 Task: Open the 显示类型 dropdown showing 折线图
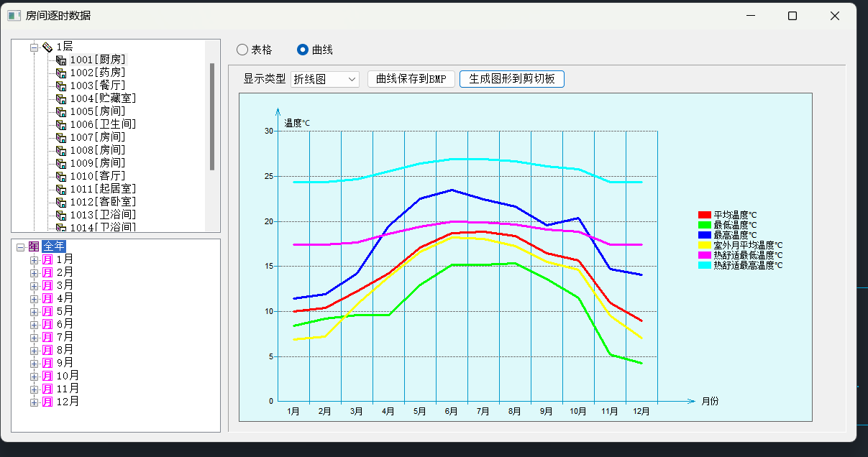324,79
